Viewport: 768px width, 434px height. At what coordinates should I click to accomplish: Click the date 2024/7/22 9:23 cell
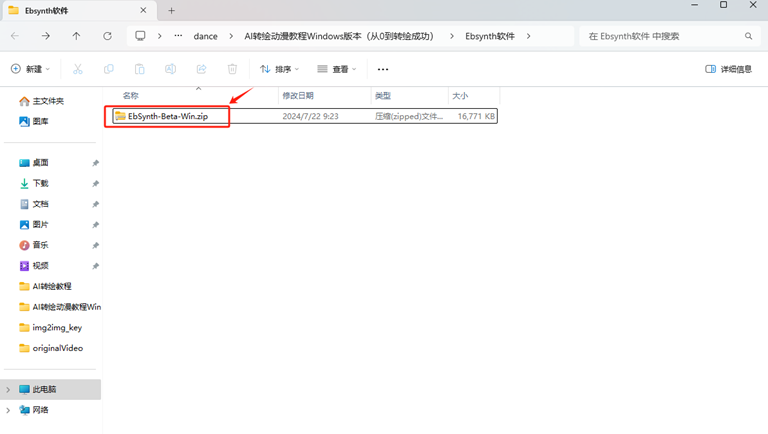[x=310, y=116]
